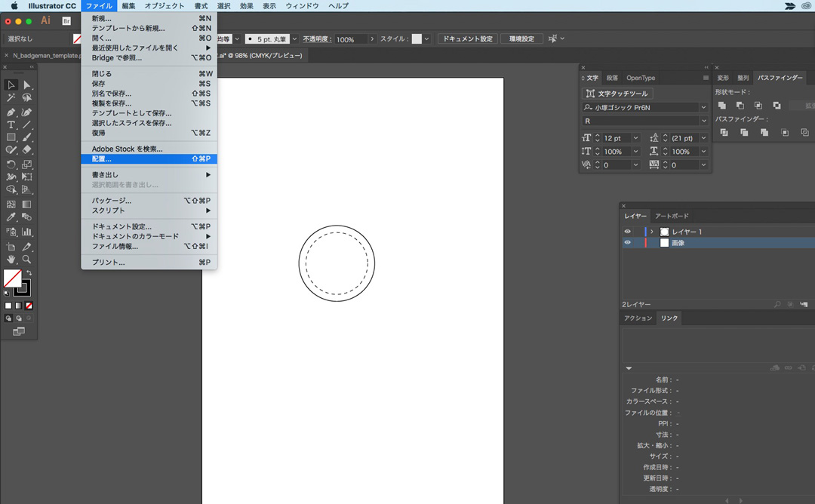
Task: Select the Pen tool in the toolbox
Action: pos(11,112)
